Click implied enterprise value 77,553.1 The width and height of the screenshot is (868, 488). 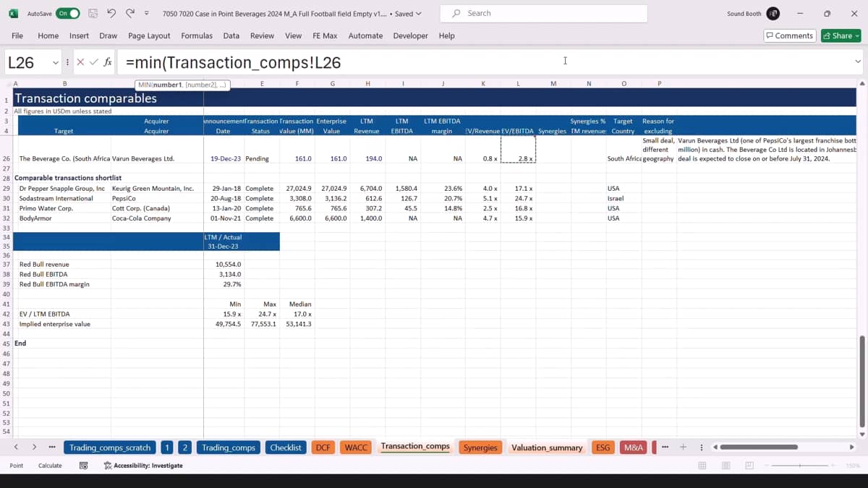(262, 324)
